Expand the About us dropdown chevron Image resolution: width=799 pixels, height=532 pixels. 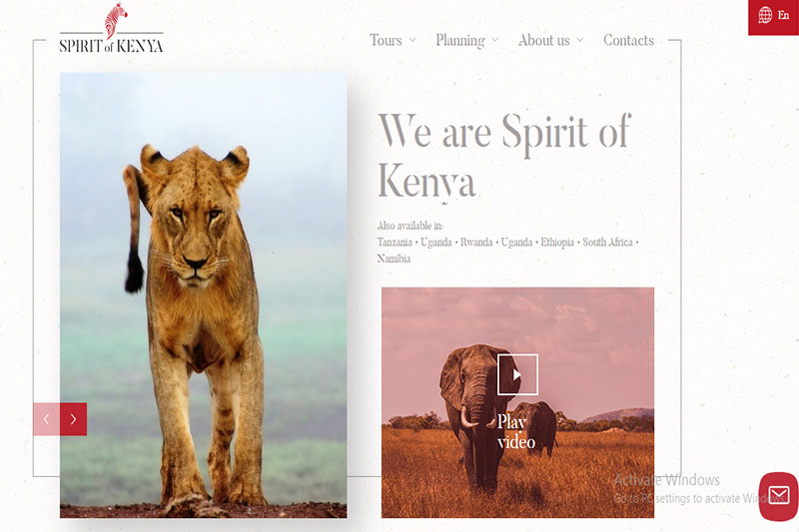579,40
